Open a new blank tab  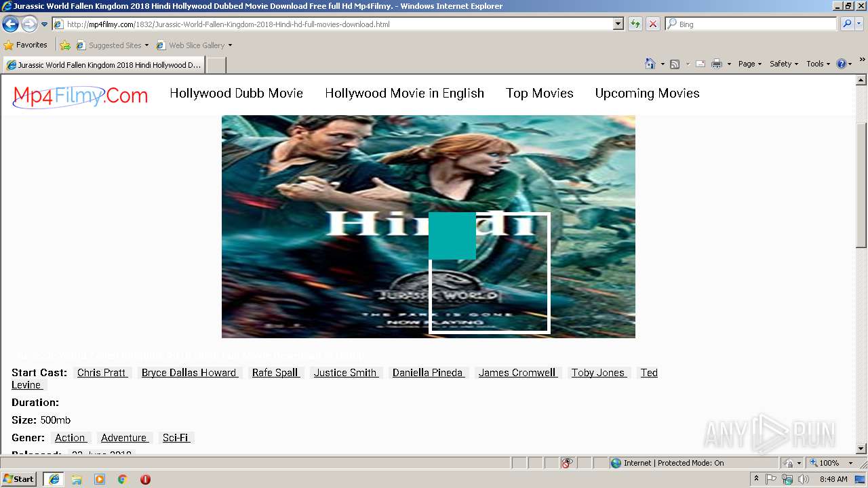click(216, 65)
